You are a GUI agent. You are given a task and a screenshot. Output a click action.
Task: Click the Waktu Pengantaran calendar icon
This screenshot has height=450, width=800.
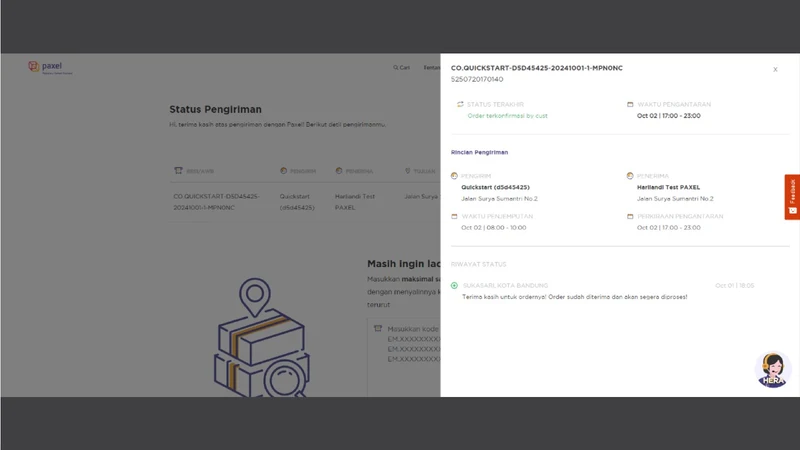pyautogui.click(x=630, y=104)
